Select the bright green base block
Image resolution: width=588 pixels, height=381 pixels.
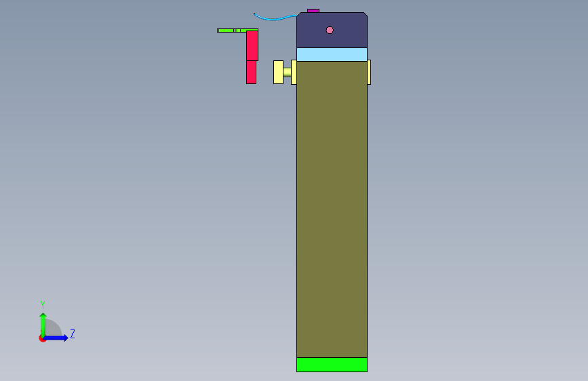click(332, 365)
